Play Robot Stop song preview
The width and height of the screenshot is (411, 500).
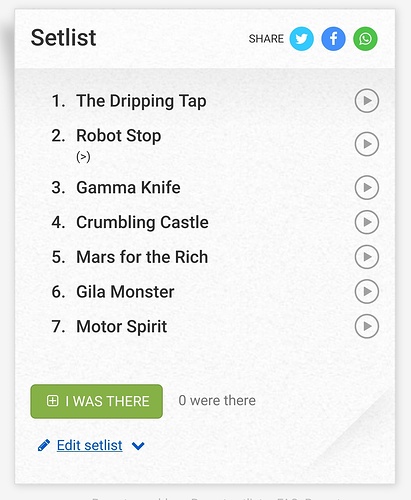(367, 144)
